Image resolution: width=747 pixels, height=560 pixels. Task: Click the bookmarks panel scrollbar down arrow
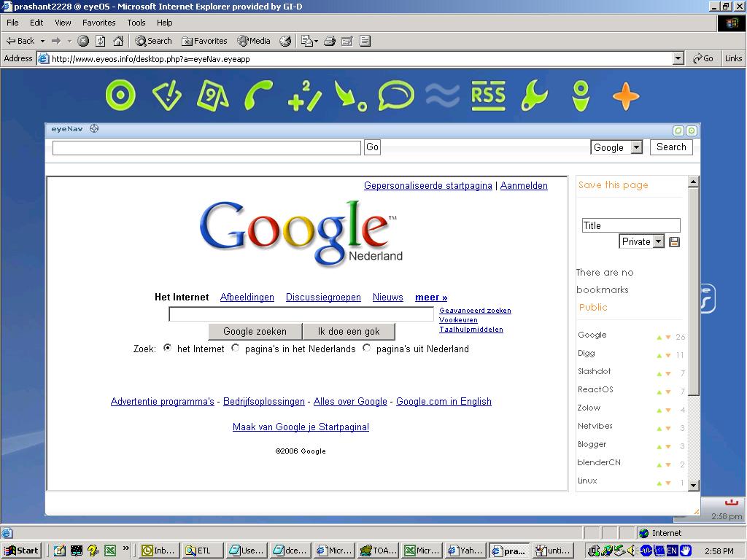(694, 485)
